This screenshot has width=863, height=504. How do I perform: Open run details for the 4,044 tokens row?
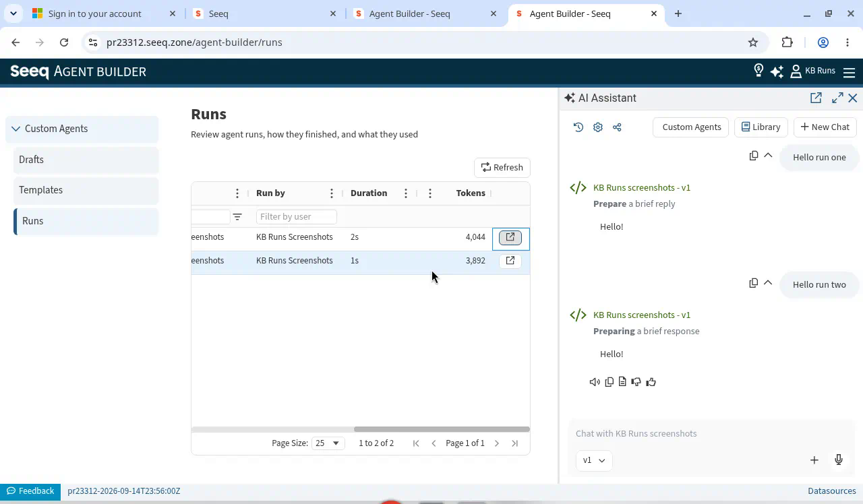pos(510,237)
